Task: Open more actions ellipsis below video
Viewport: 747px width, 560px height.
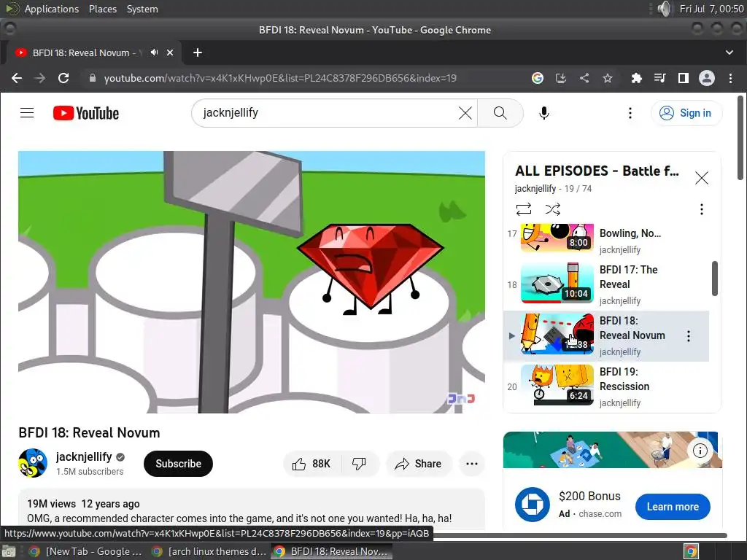Action: pyautogui.click(x=472, y=464)
